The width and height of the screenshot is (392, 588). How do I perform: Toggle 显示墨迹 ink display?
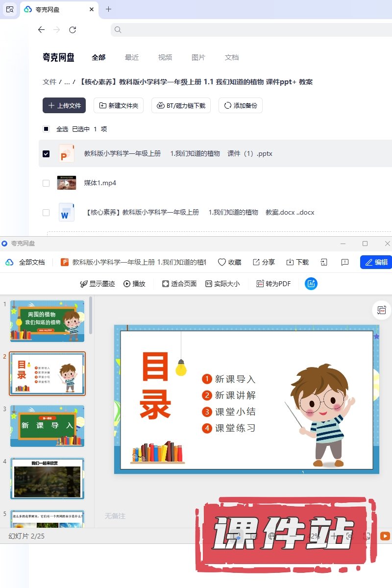pyautogui.click(x=84, y=284)
